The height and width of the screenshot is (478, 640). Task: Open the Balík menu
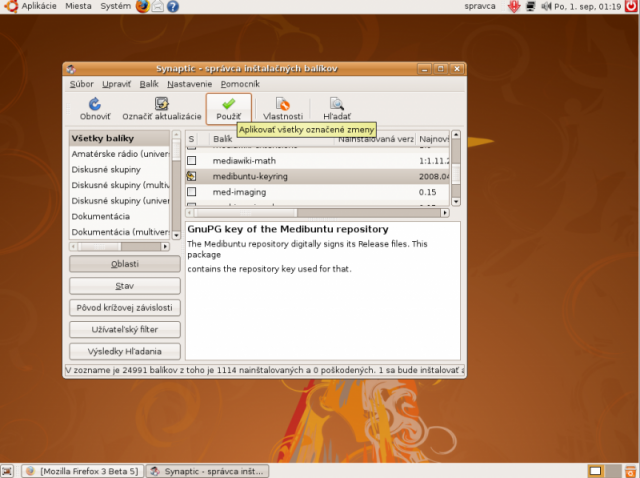tap(149, 84)
